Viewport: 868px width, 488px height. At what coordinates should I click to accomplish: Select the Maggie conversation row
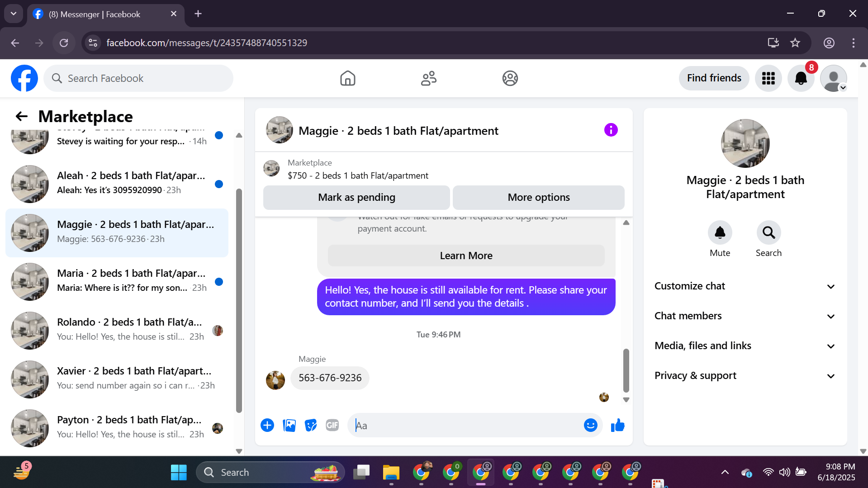(117, 232)
